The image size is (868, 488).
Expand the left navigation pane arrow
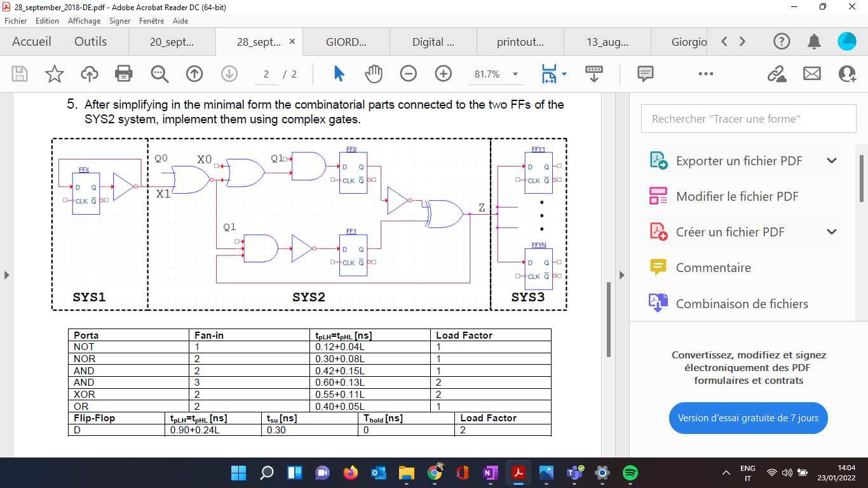(7, 275)
